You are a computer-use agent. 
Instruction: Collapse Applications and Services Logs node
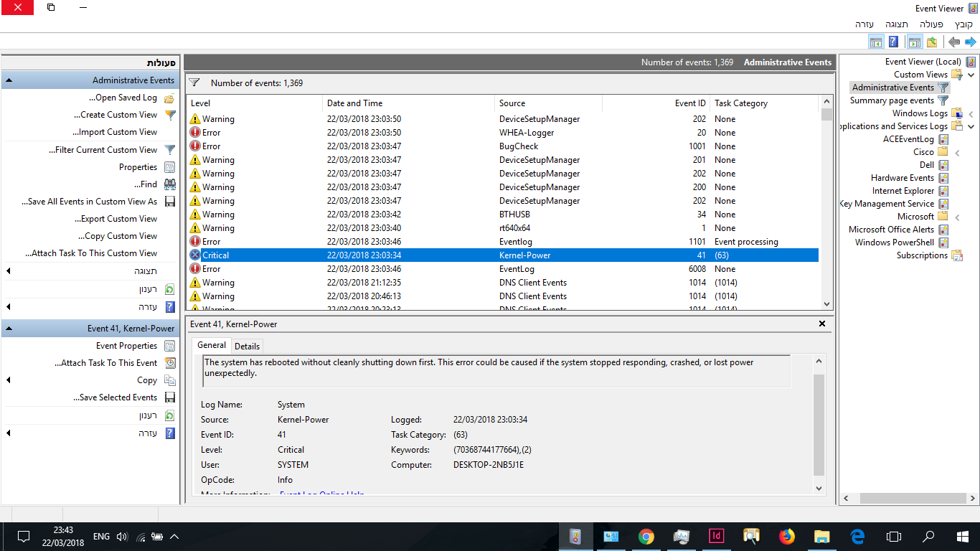tap(971, 126)
